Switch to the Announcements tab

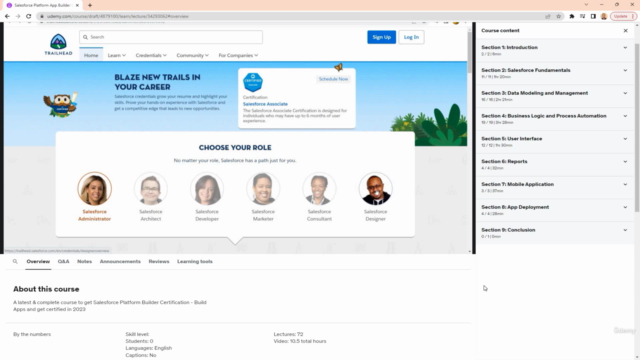[x=120, y=262]
